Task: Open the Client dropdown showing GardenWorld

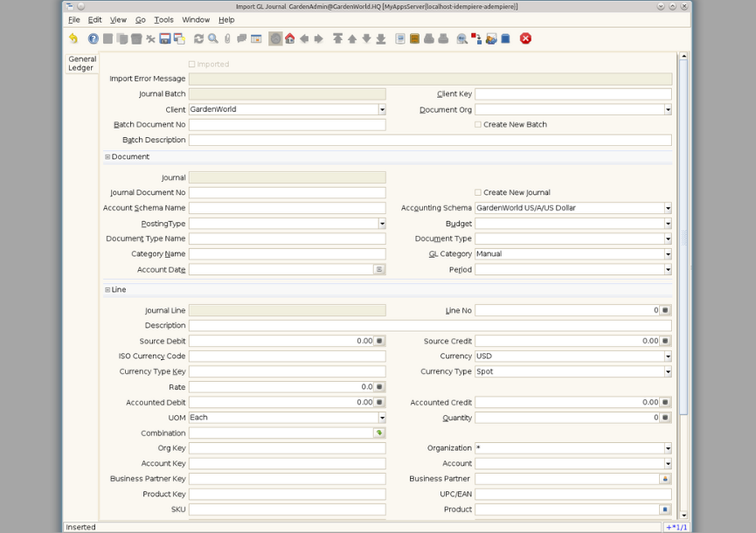Action: point(382,109)
